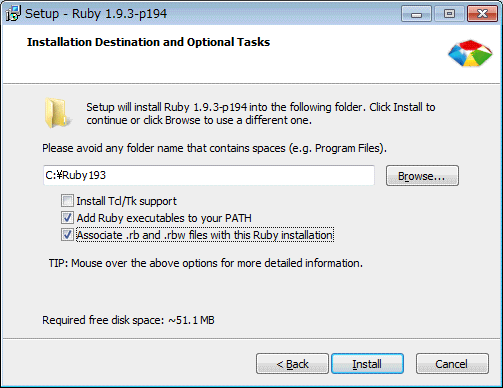Click the Required free disk space text

point(128,320)
